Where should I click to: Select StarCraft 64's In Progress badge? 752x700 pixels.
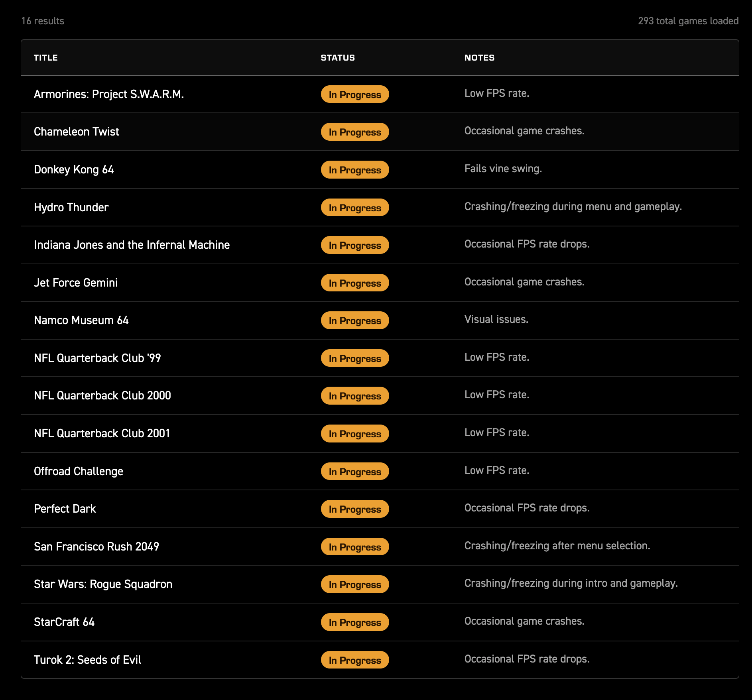click(x=355, y=622)
